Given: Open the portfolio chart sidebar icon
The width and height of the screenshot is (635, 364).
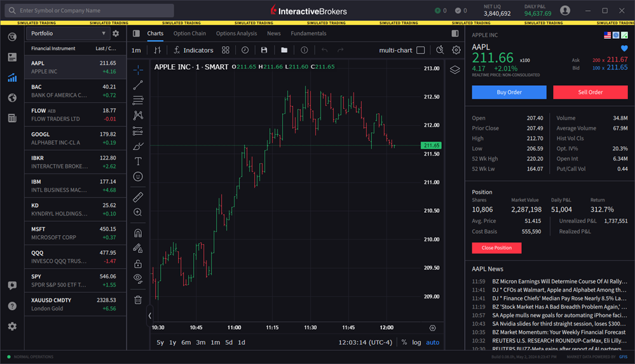Looking at the screenshot, I should pyautogui.click(x=12, y=78).
